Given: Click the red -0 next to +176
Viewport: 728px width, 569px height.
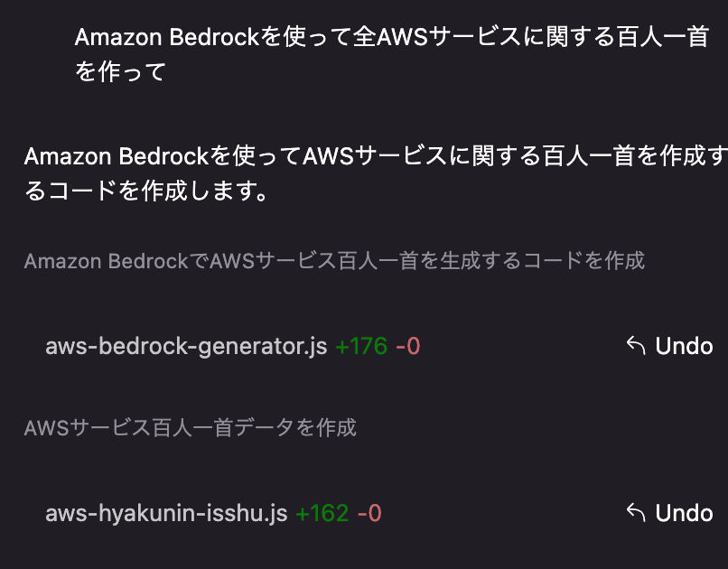Looking at the screenshot, I should tap(408, 346).
